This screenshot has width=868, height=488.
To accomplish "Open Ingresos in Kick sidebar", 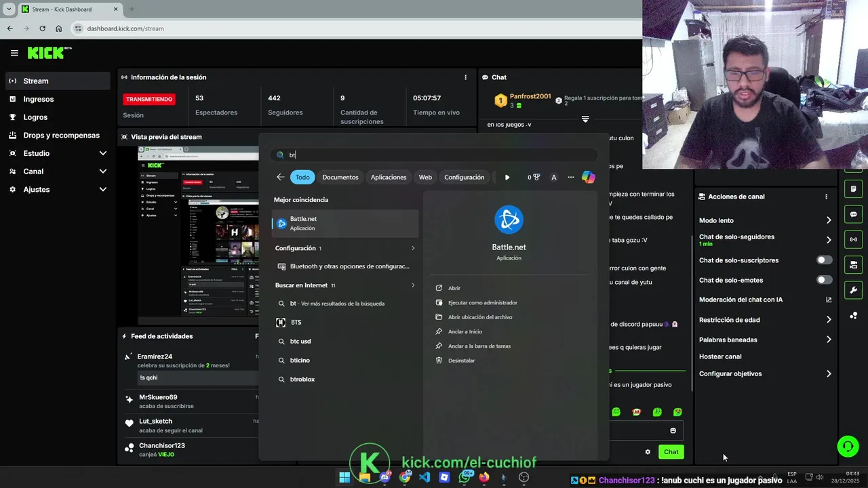I will point(57,99).
